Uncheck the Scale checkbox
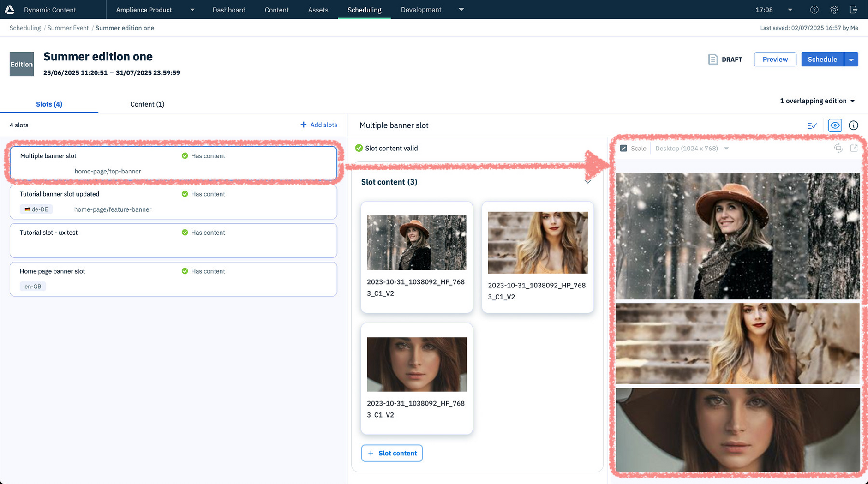Screen dimensions: 868x484 click(623, 148)
